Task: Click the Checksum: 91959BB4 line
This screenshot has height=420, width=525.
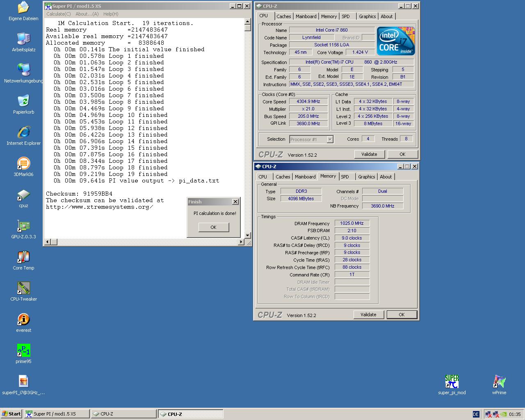Action: 79,194
